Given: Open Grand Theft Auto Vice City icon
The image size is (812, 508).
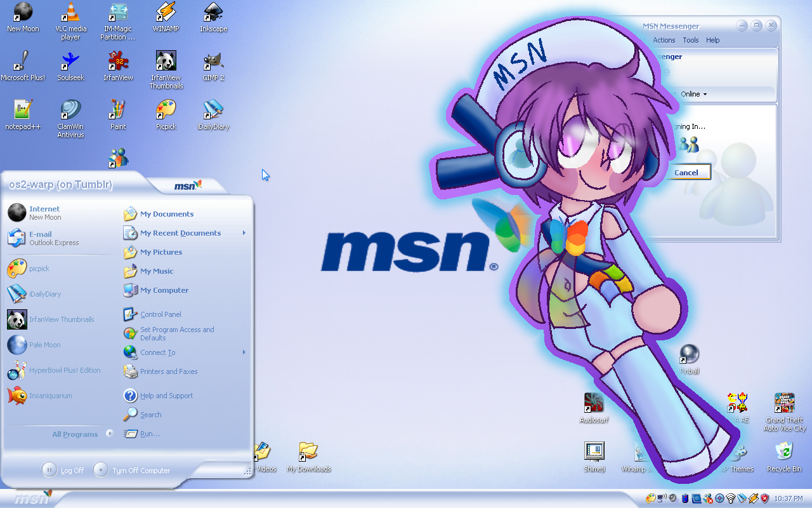Looking at the screenshot, I should (784, 403).
